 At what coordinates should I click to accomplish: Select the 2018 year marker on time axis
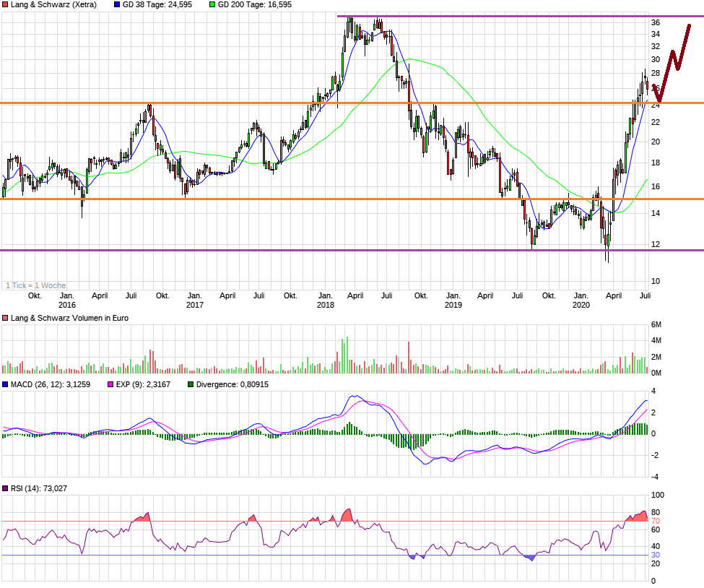coord(326,306)
